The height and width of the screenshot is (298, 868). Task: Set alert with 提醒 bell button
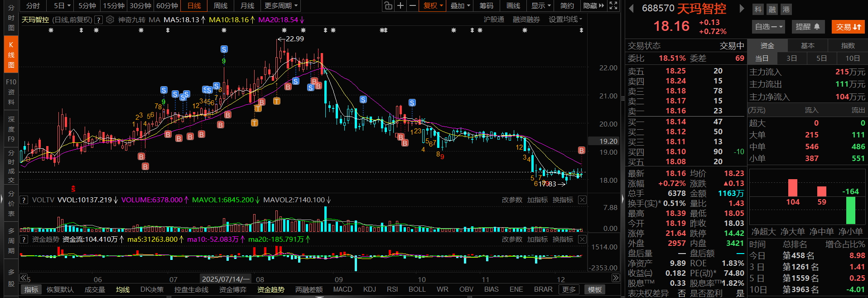point(808,27)
